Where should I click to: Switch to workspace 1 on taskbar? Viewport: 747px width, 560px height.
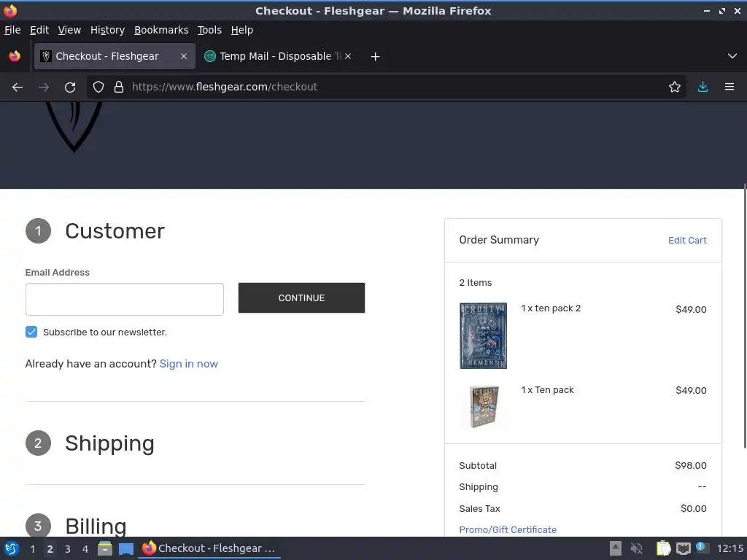coord(32,549)
